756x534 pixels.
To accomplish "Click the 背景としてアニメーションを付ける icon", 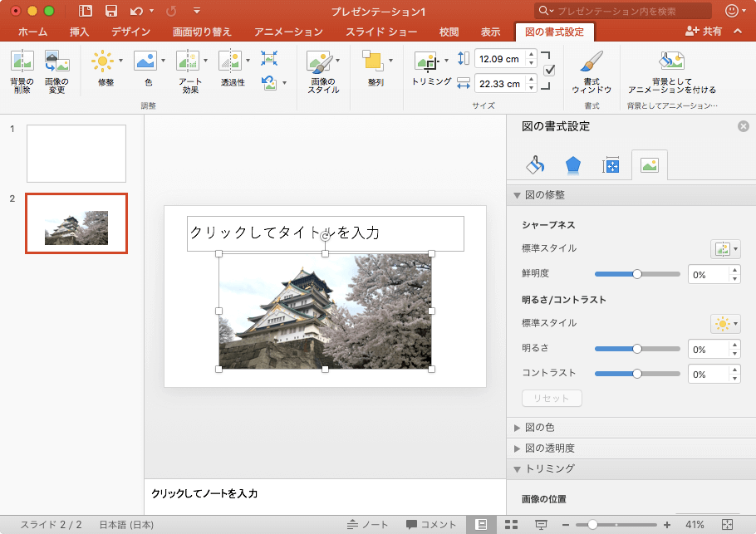I will (671, 61).
